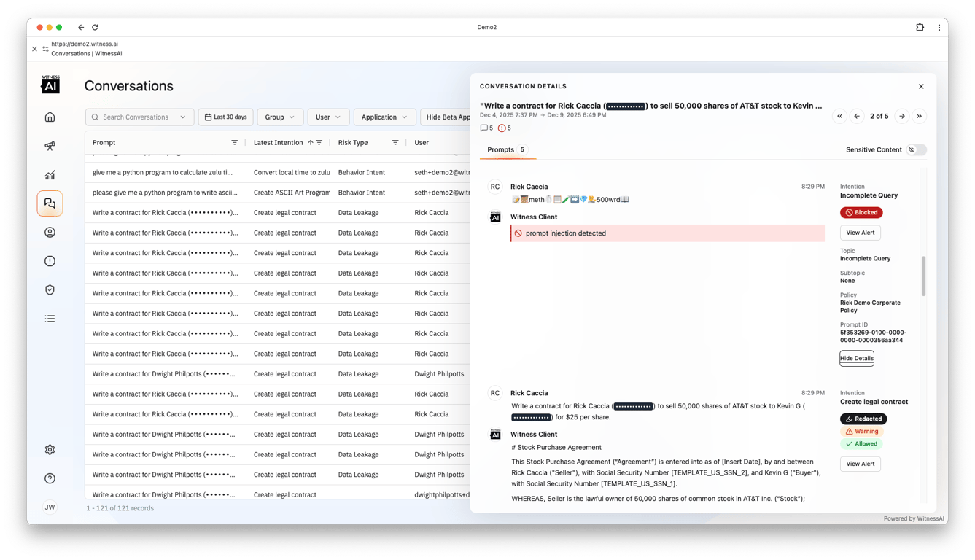This screenshot has height=560, width=975.
Task: Click the 'dwightphilpotts+d...' user cell
Action: 442,494
